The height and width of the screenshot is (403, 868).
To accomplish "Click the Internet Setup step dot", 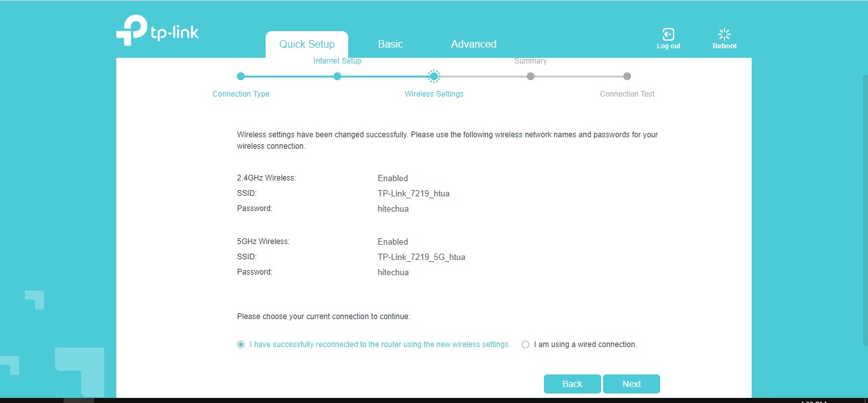I will pos(337,76).
